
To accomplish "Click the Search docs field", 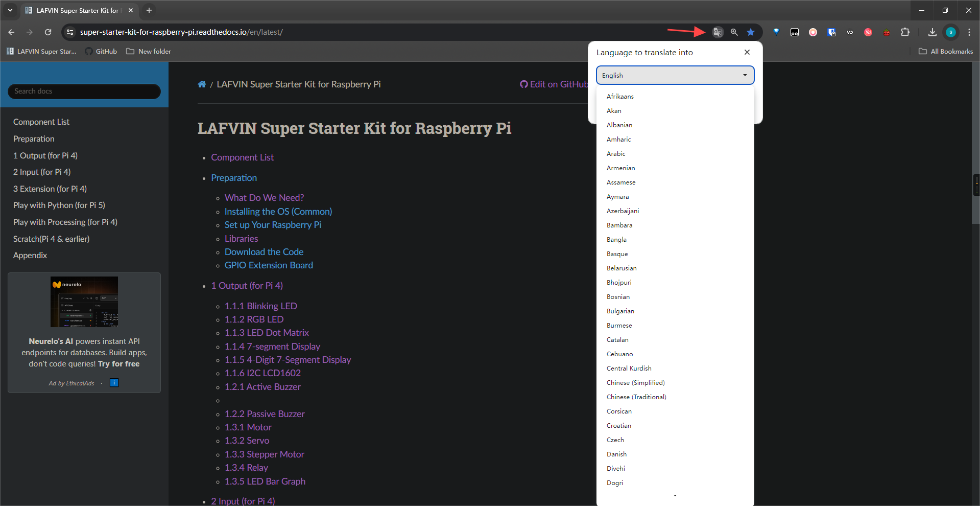I will point(84,91).
